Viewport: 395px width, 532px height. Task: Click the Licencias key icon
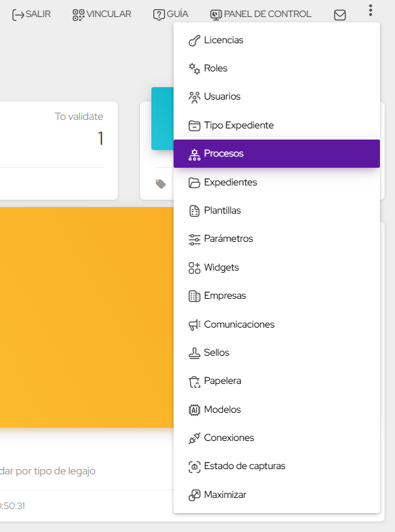194,41
